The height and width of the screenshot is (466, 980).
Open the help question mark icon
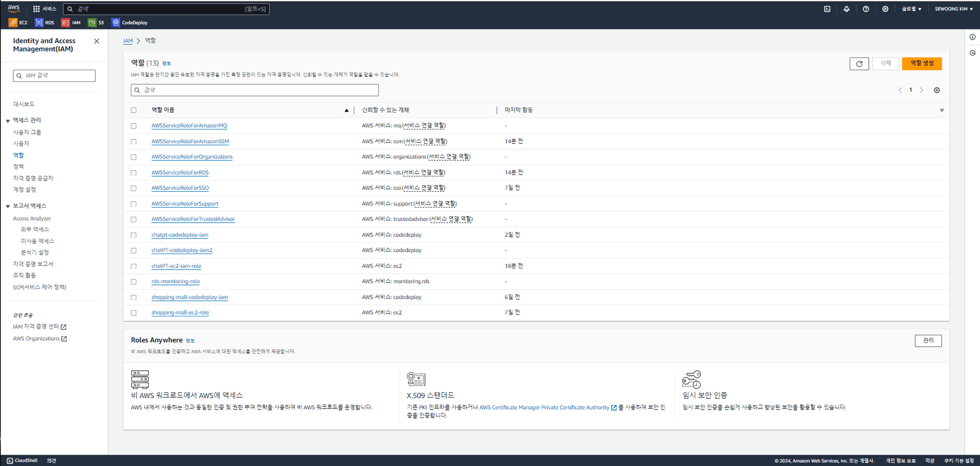click(x=866, y=9)
